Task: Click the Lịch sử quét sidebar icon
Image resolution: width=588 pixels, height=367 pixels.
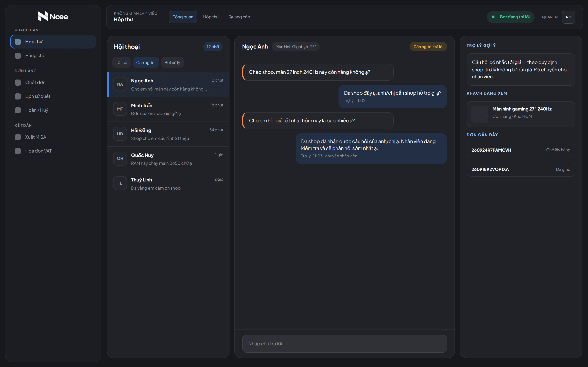Action: (x=18, y=96)
